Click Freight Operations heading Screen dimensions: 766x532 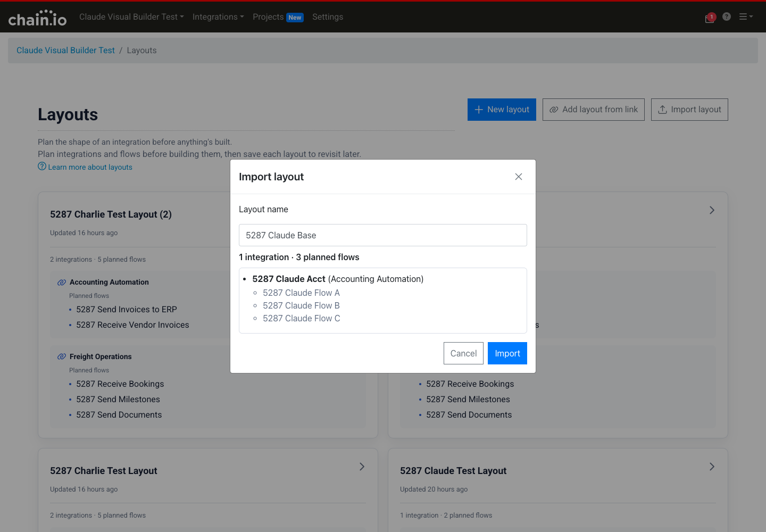pos(101,357)
